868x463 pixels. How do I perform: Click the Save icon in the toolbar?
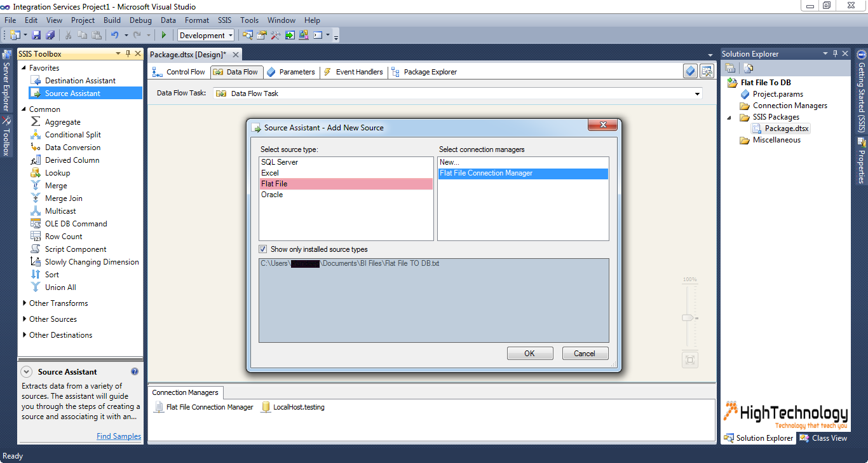point(36,35)
